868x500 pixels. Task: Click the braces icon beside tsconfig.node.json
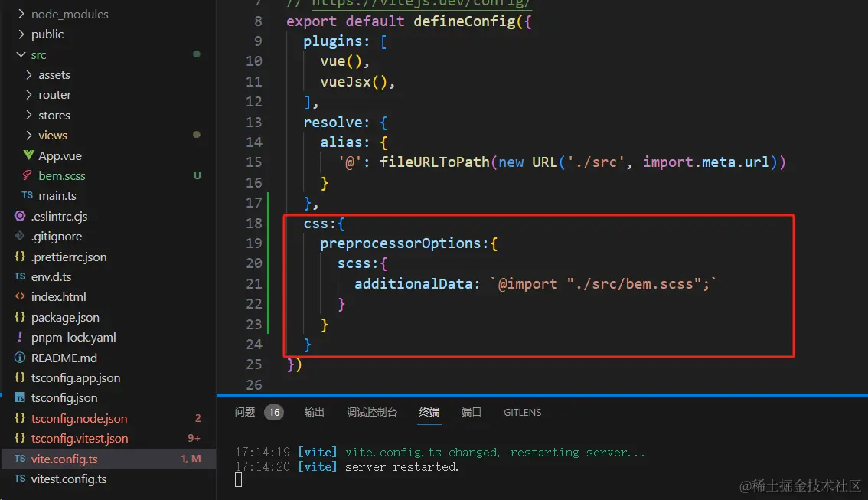point(20,417)
